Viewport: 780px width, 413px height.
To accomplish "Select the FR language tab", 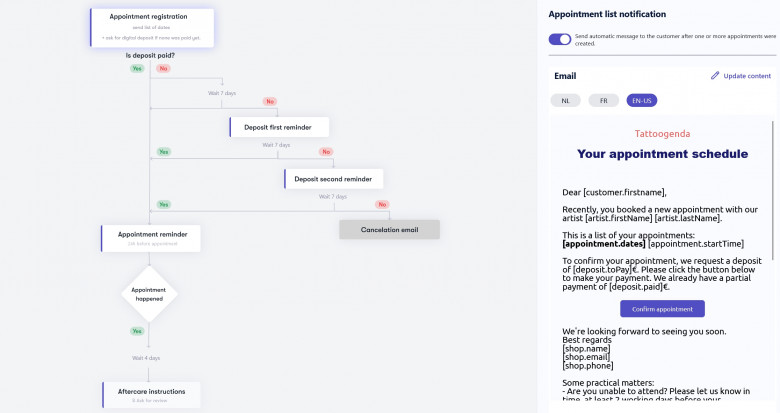I will click(x=603, y=100).
